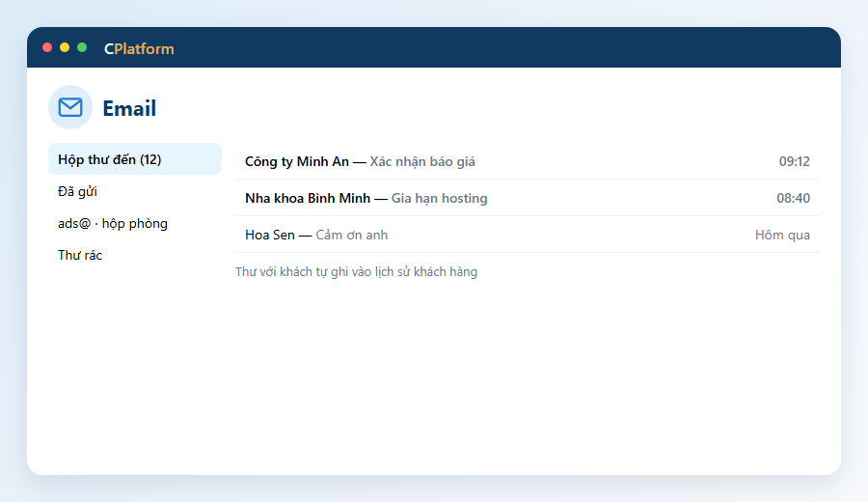Click the Xác nhận báo giá subject
This screenshot has height=502, width=868.
tap(422, 161)
